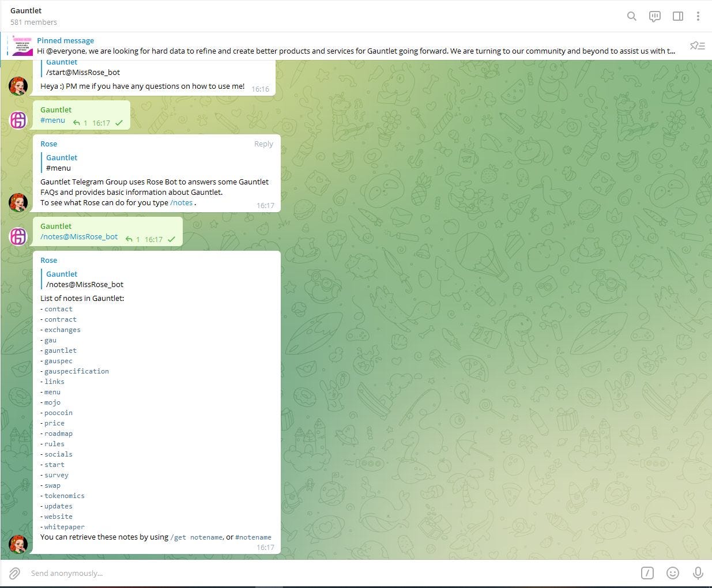Click the note name start

pos(54,465)
